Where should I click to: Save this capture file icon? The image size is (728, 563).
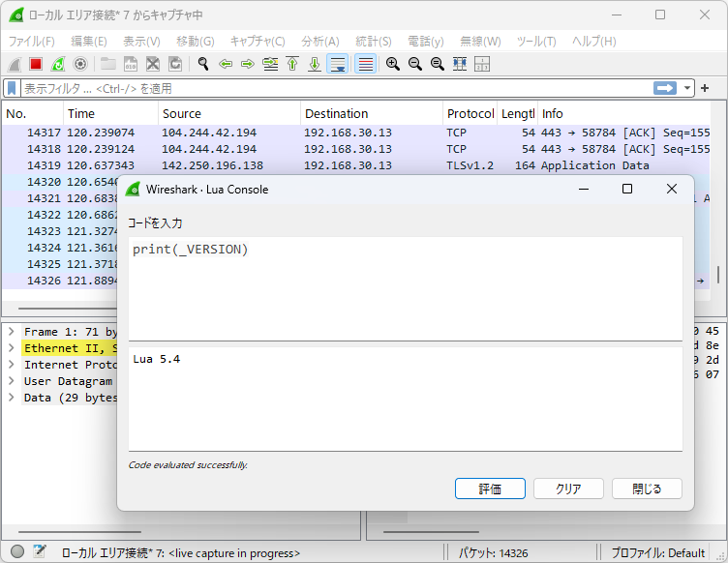point(131,64)
